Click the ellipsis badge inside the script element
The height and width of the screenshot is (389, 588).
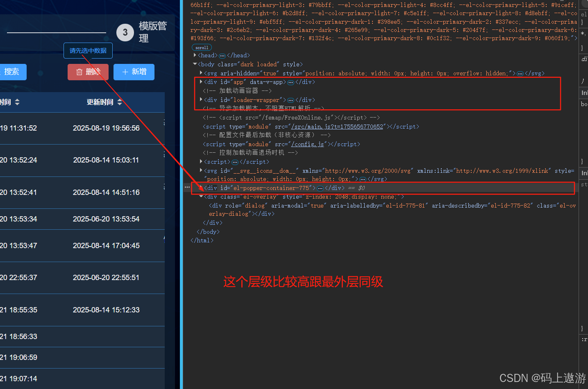click(235, 162)
